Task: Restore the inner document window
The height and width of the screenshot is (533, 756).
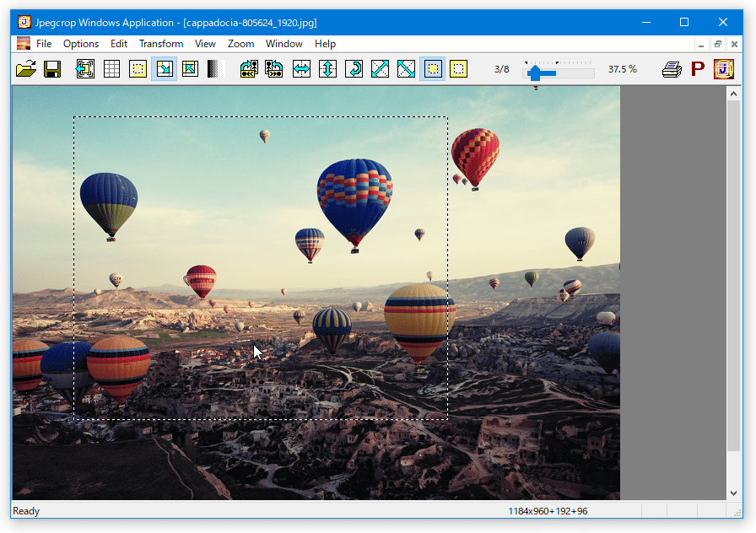Action: 718,45
